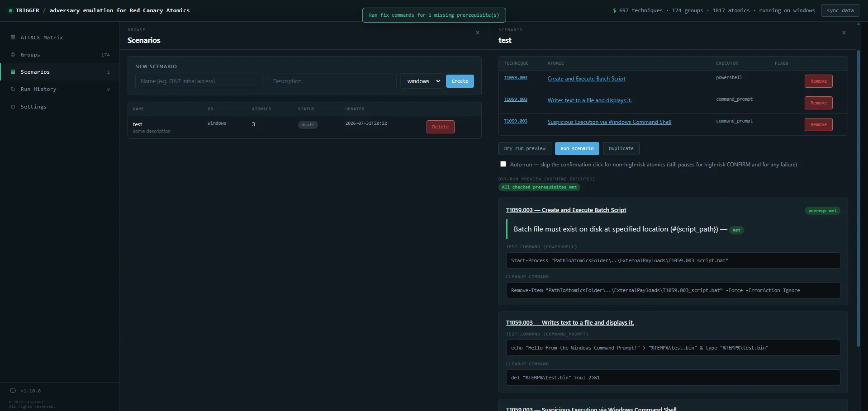
Task: Click the draft status badge
Action: tap(308, 125)
